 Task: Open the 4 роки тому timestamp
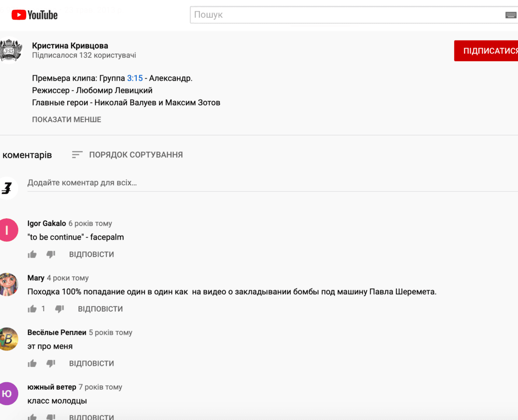(x=68, y=278)
